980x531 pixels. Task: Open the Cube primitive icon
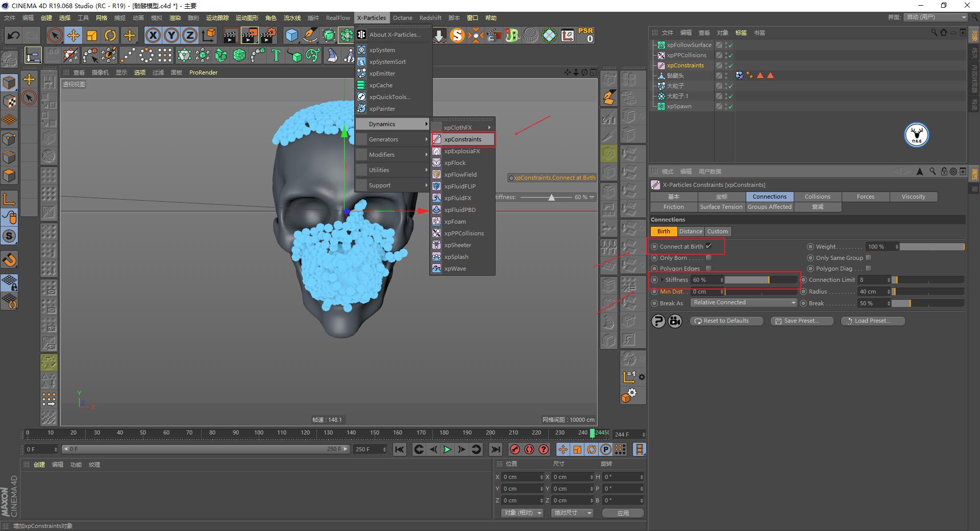(x=291, y=35)
